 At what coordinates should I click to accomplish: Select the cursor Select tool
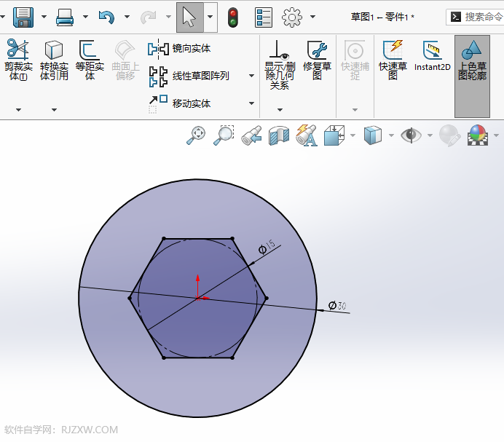[x=189, y=17]
